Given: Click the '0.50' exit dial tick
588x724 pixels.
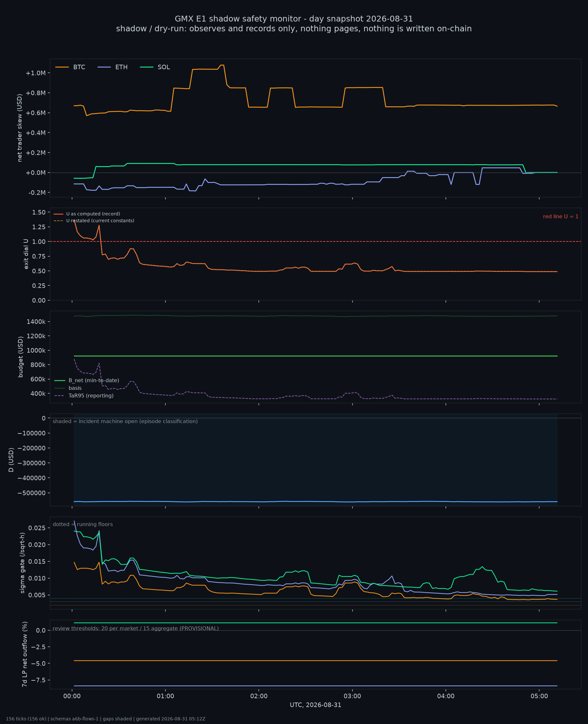Looking at the screenshot, I should [x=39, y=271].
